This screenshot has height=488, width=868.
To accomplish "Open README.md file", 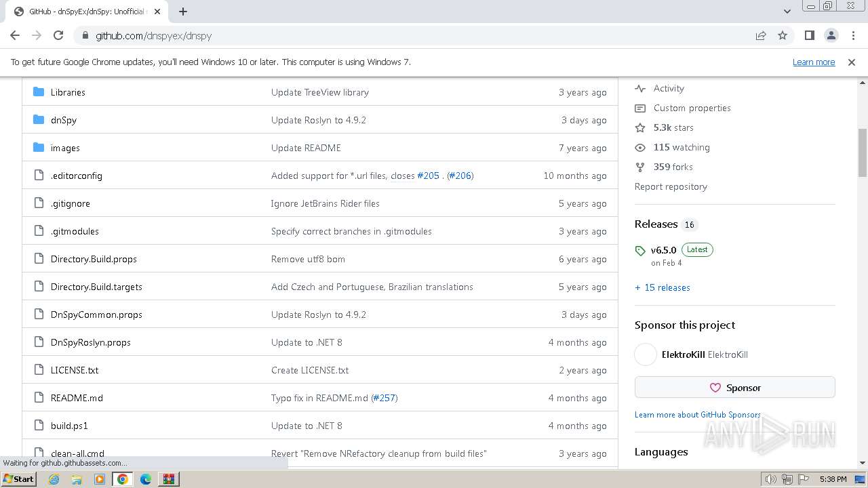I will [x=77, y=398].
